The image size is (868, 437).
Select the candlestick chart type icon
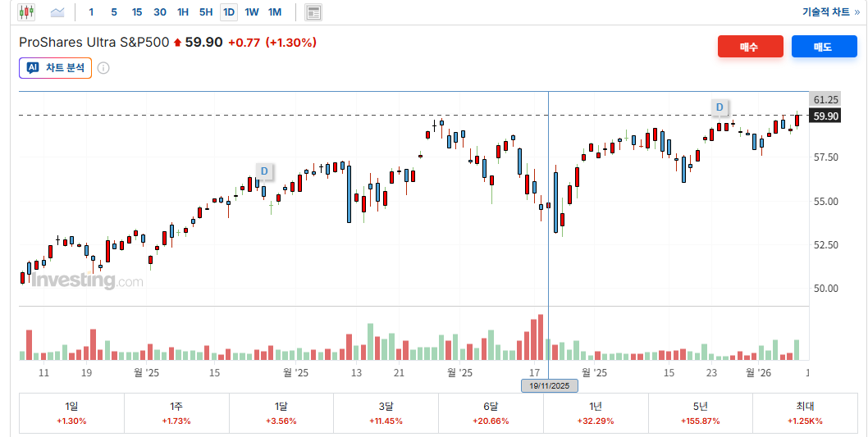click(26, 12)
